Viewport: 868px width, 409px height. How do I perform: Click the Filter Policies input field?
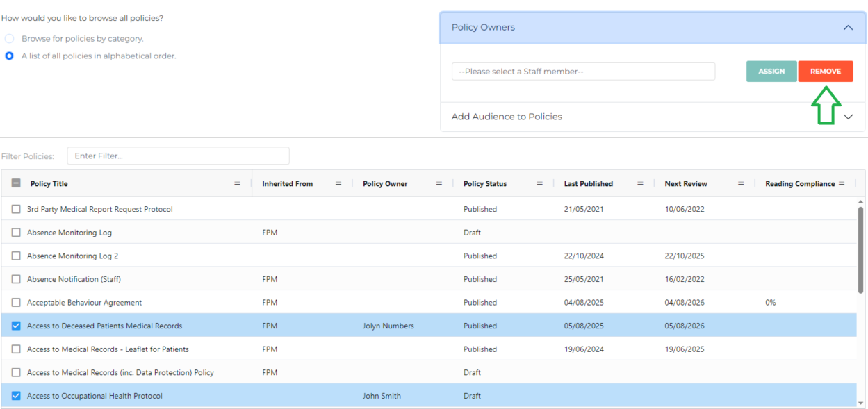pyautogui.click(x=178, y=156)
